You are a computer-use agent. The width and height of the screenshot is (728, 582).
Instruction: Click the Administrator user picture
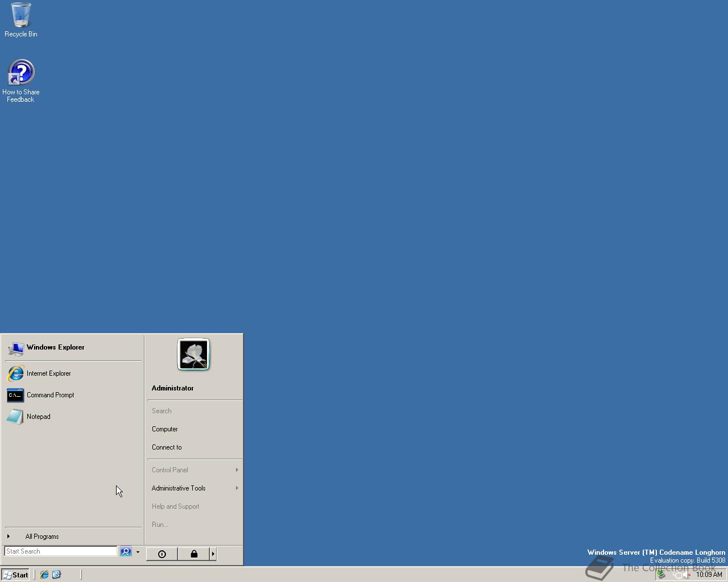click(193, 355)
